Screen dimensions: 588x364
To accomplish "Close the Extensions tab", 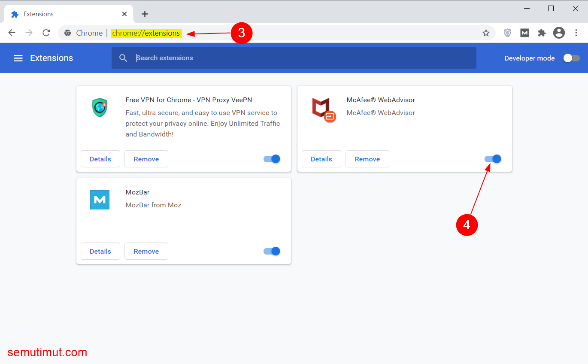I will click(x=124, y=14).
